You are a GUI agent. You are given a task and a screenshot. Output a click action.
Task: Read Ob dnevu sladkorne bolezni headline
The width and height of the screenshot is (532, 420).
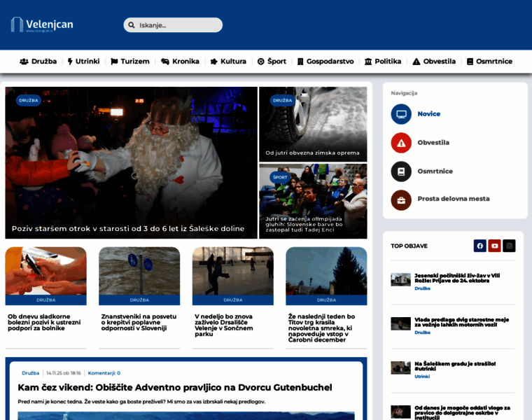44,322
